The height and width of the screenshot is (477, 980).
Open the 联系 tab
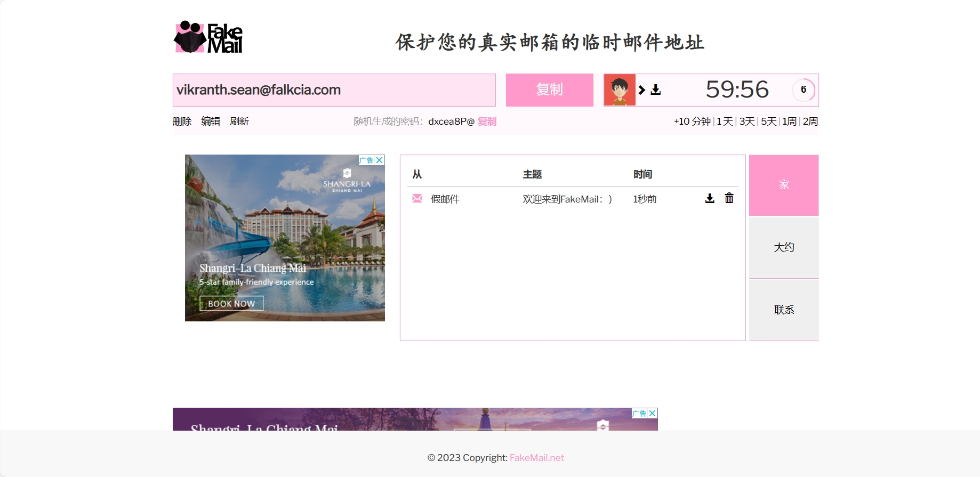pyautogui.click(x=784, y=310)
